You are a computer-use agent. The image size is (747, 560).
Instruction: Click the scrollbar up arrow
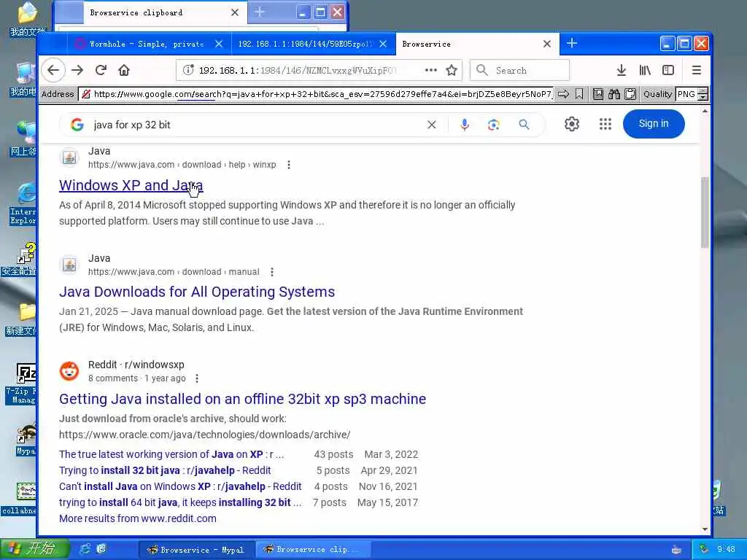[x=705, y=111]
